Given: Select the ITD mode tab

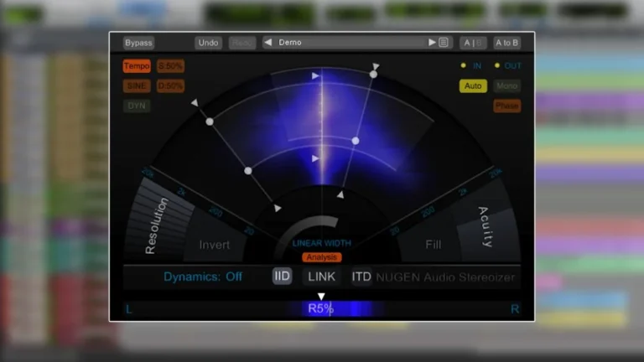Looking at the screenshot, I should (361, 277).
